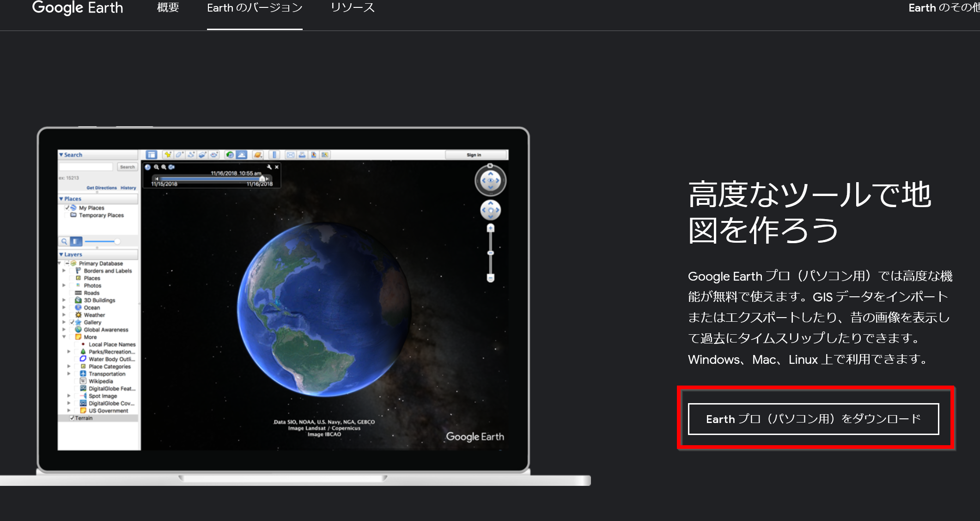
Task: Click the Move joystick hand icon
Action: (491, 210)
